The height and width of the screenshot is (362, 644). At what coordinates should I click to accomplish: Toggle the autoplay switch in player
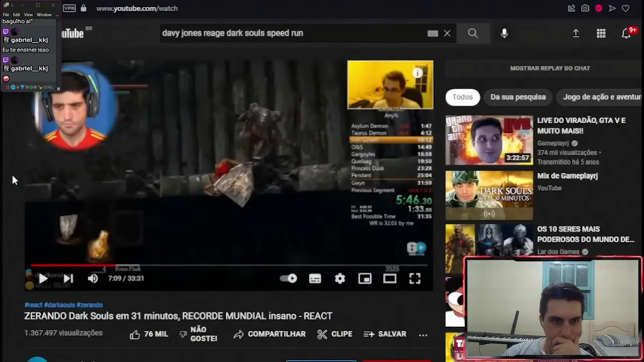[289, 279]
